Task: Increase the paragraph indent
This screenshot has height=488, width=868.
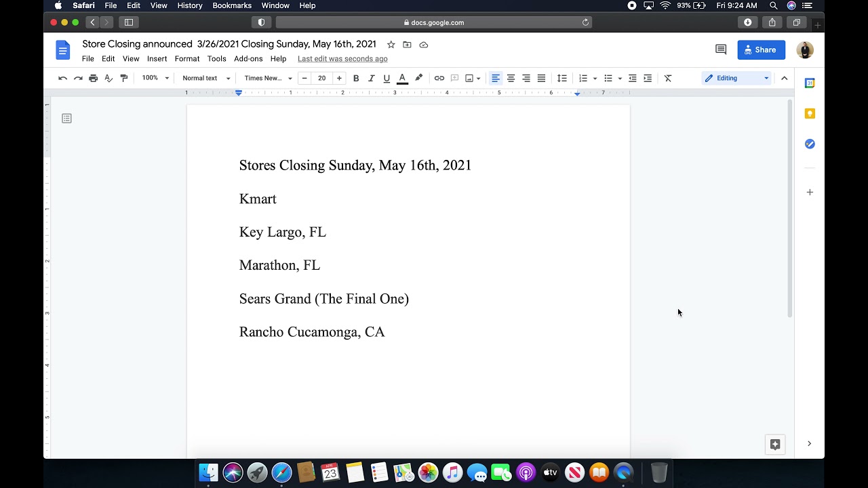Action: [x=648, y=78]
